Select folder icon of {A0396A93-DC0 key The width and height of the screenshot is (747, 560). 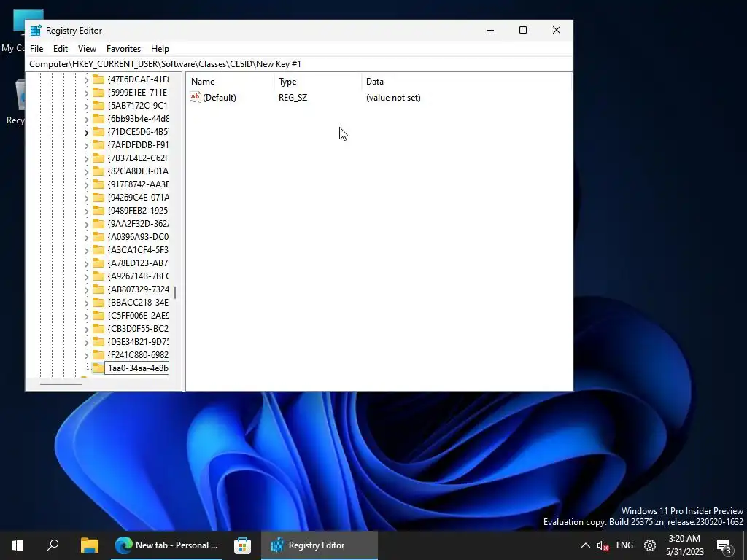coord(98,237)
